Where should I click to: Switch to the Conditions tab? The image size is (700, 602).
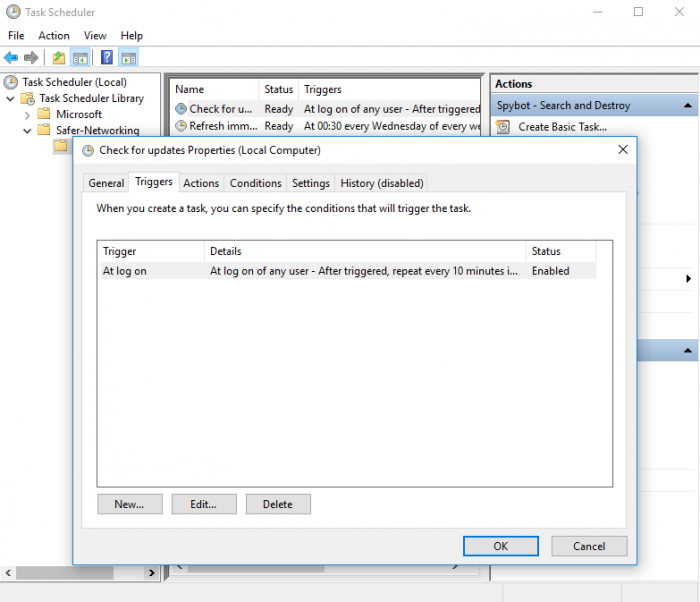click(x=255, y=183)
